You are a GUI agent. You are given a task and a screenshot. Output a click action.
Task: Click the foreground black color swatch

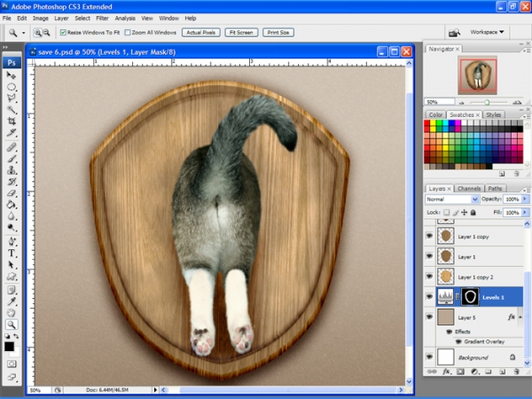click(9, 347)
